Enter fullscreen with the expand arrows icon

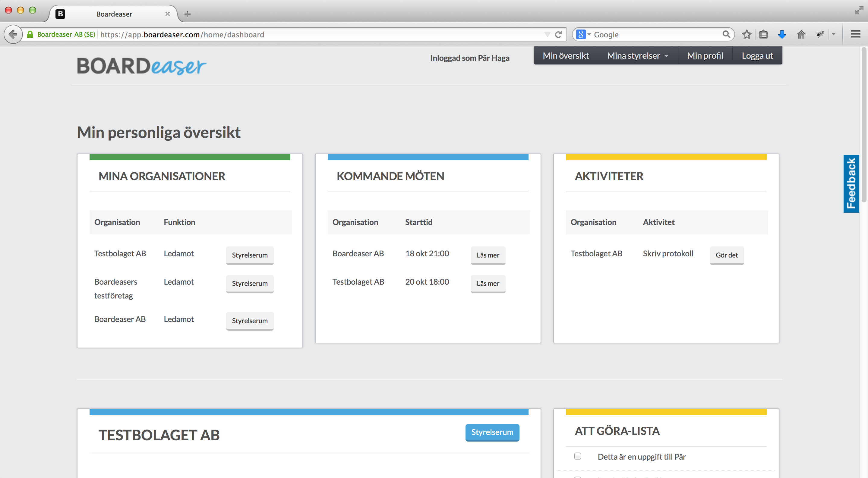point(859,11)
